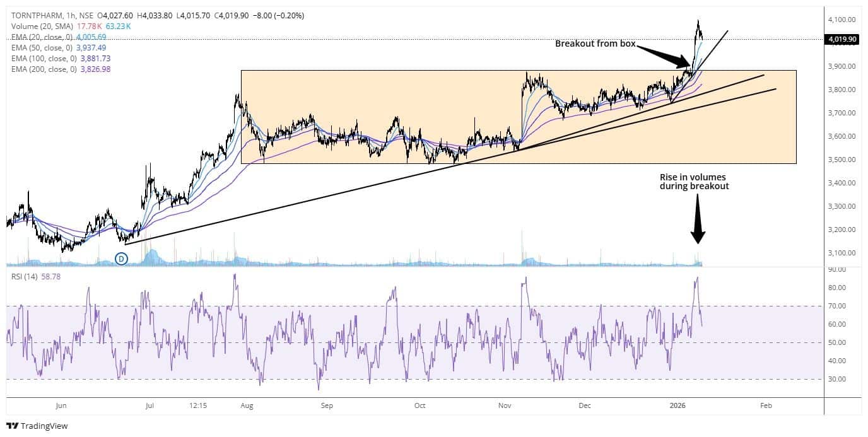Click the Dec label on time axis
The width and height of the screenshot is (868, 437).
pos(584,406)
